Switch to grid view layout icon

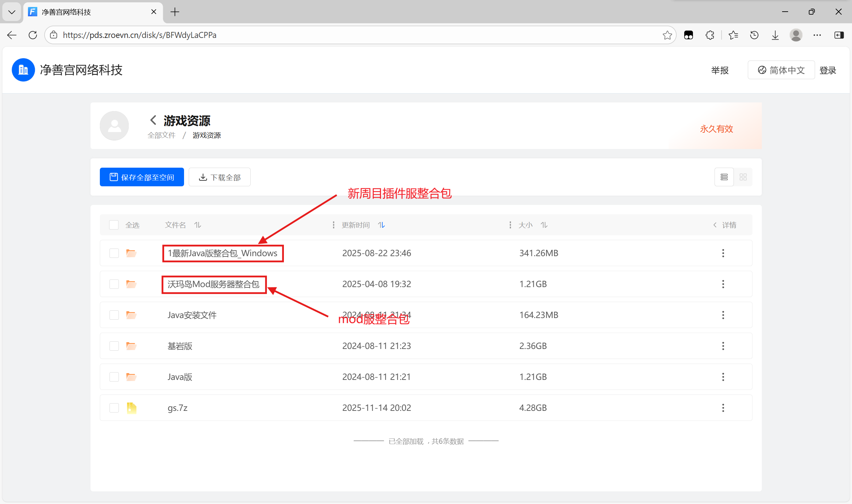[743, 177]
